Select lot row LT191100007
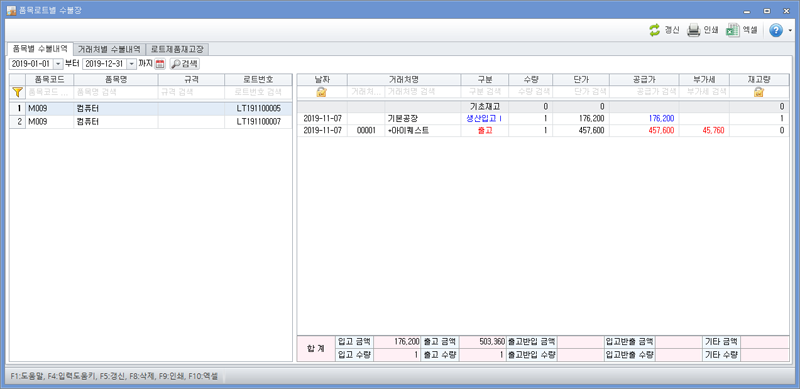This screenshot has width=800, height=389. (x=151, y=122)
